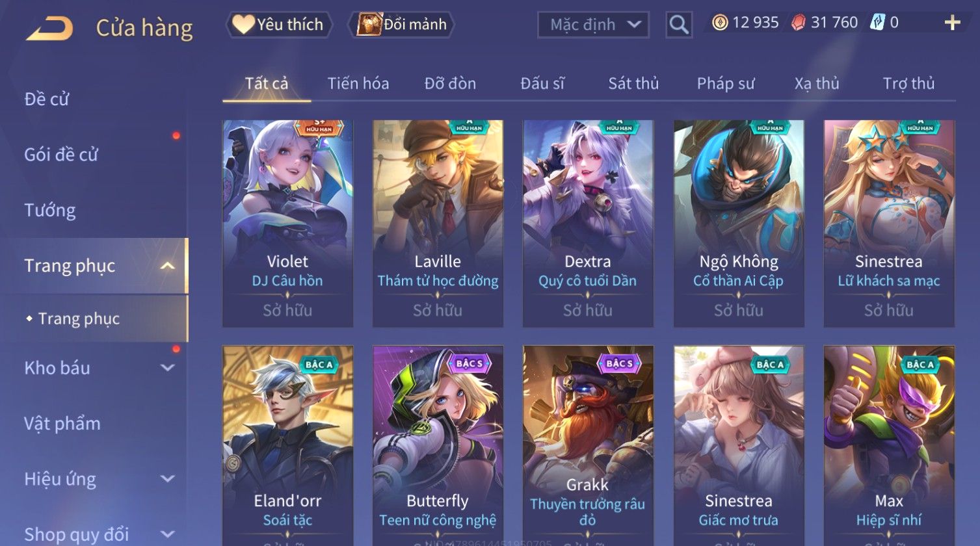The height and width of the screenshot is (546, 980).
Task: Select Butterfly Teen nữ công nghệ skin
Action: [x=438, y=446]
